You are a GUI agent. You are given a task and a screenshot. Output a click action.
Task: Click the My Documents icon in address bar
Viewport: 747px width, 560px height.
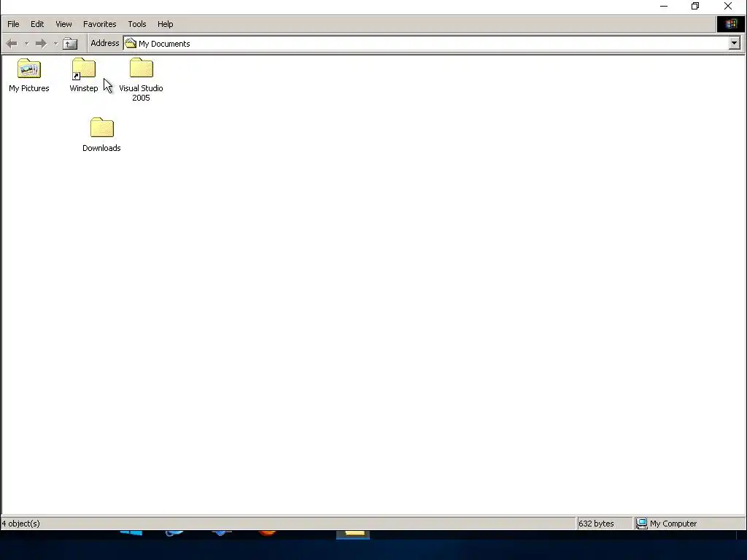coord(131,43)
